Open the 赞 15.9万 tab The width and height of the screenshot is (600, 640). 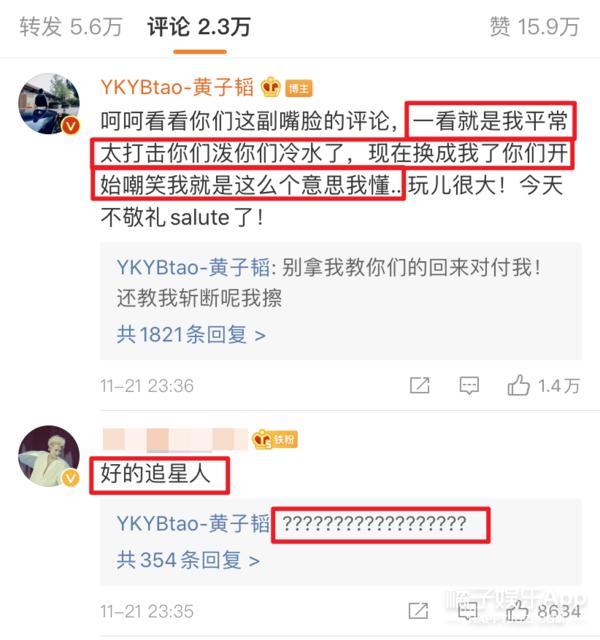534,27
